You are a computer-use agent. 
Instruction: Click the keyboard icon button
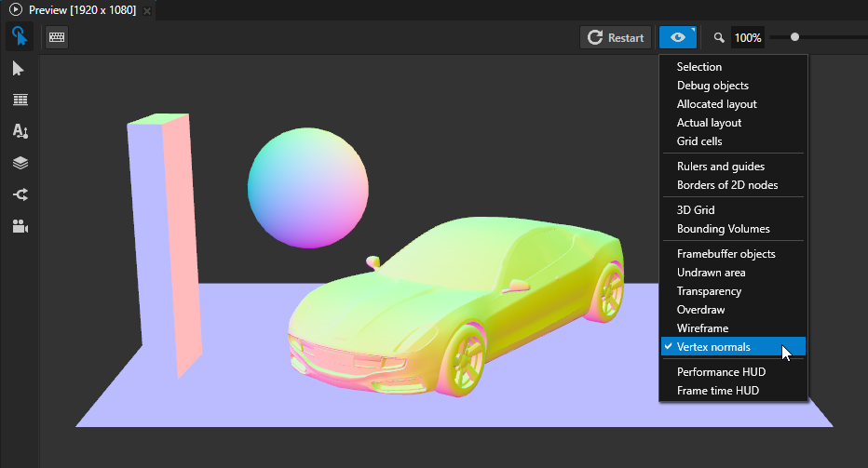point(57,37)
